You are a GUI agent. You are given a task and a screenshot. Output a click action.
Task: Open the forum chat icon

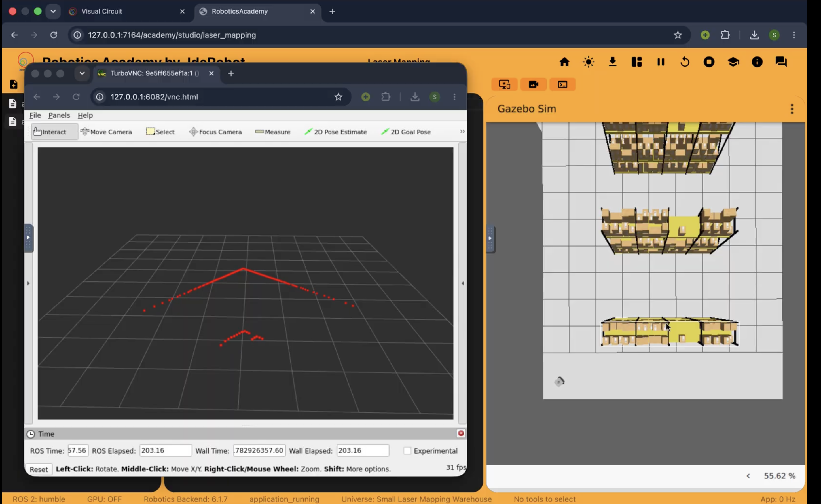pyautogui.click(x=781, y=62)
